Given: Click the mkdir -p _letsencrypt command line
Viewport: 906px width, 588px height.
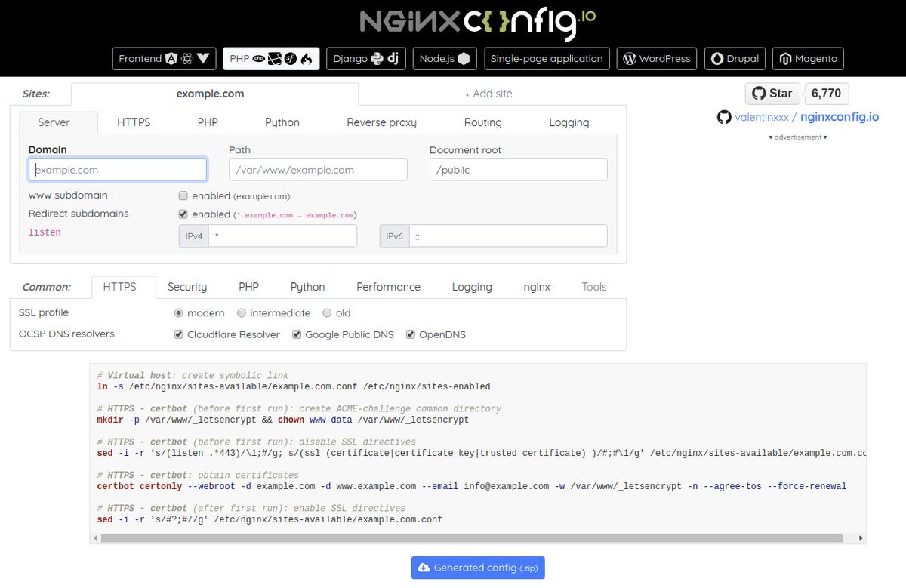Looking at the screenshot, I should pos(283,420).
